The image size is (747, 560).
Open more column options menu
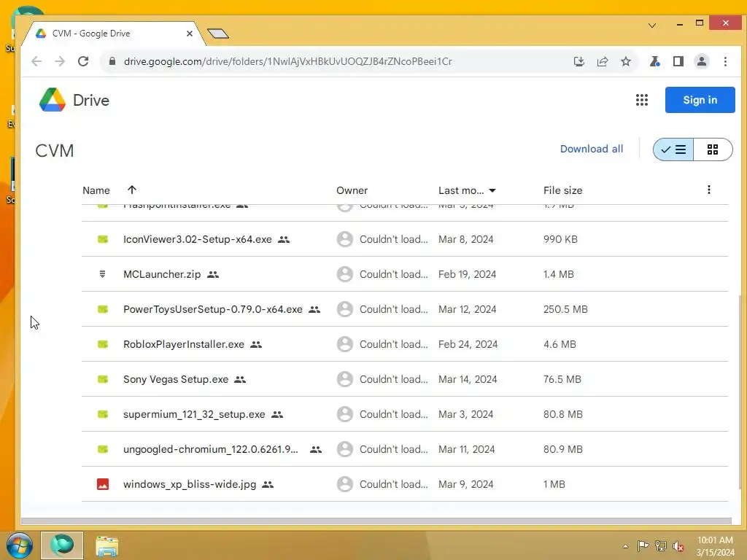[709, 190]
